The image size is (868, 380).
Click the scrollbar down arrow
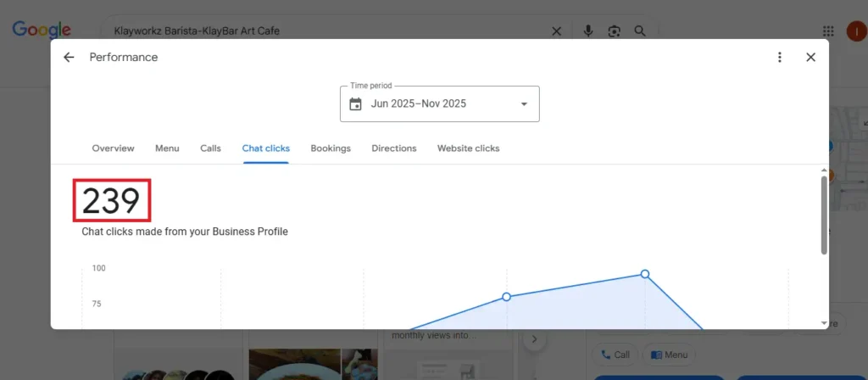824,323
